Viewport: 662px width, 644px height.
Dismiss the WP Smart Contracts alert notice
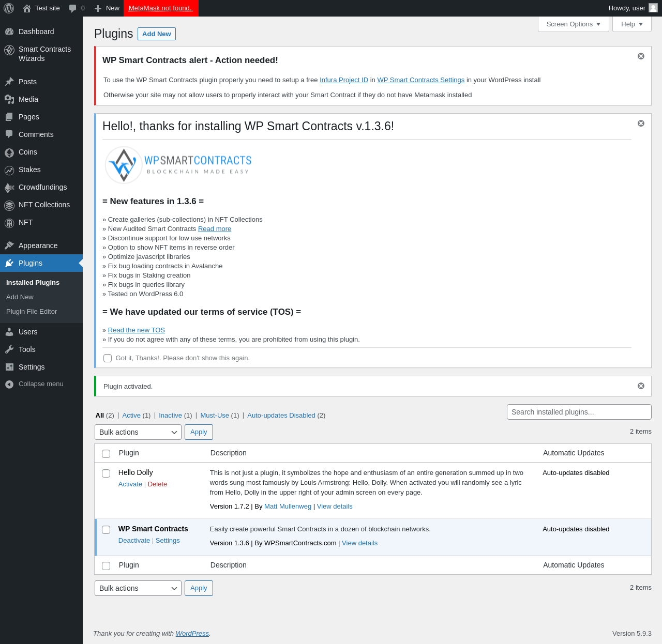tap(641, 56)
